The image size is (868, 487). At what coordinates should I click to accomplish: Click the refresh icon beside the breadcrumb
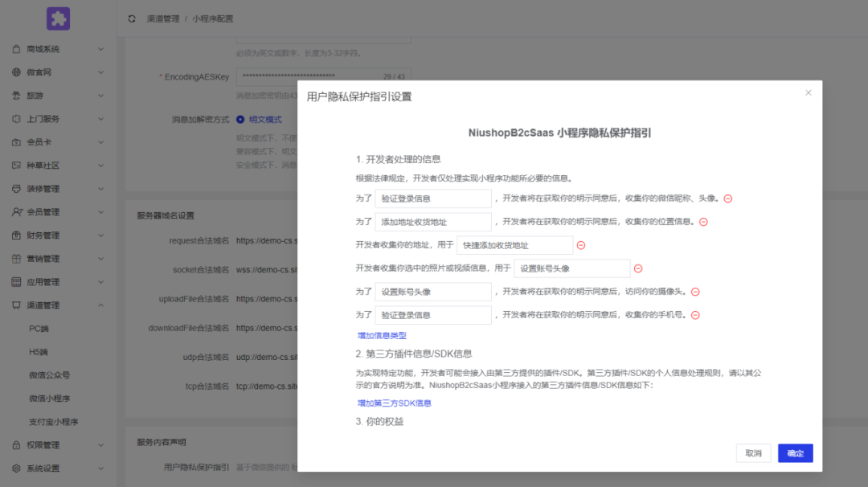tap(132, 18)
